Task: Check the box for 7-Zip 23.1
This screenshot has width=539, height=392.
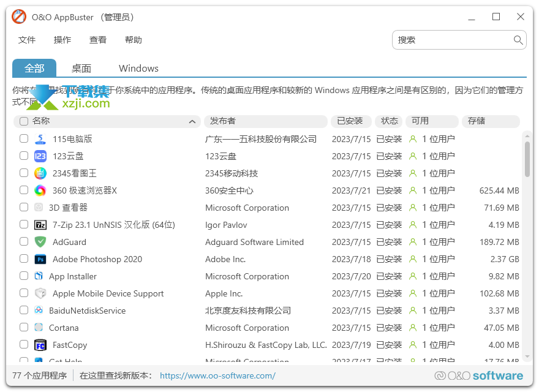Action: [x=24, y=224]
